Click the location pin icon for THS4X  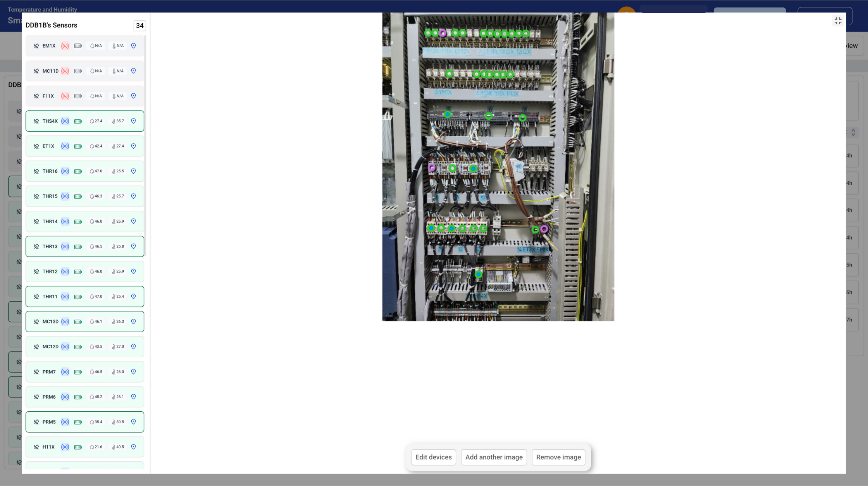[133, 121]
